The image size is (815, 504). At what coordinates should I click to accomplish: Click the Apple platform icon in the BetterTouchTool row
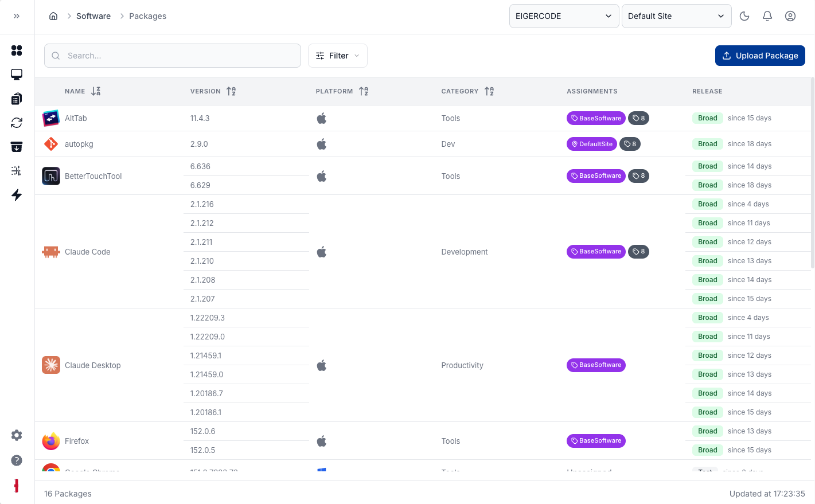(322, 176)
